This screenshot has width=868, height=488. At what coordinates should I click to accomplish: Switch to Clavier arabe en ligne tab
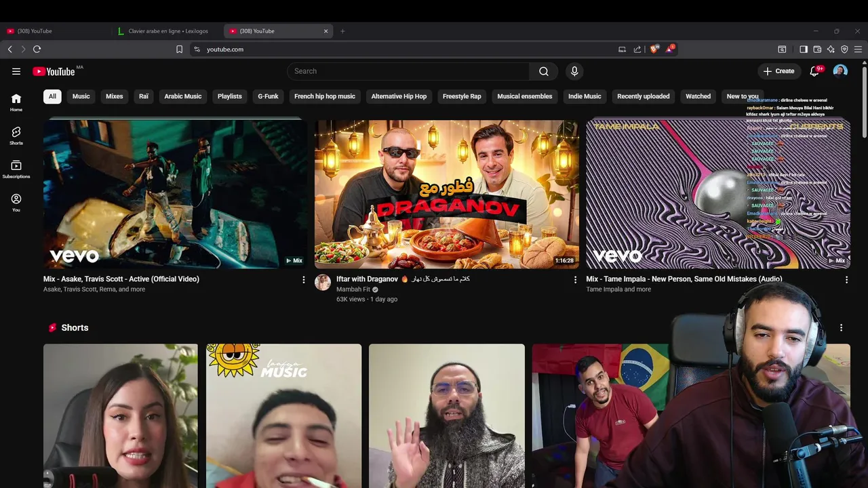(167, 31)
